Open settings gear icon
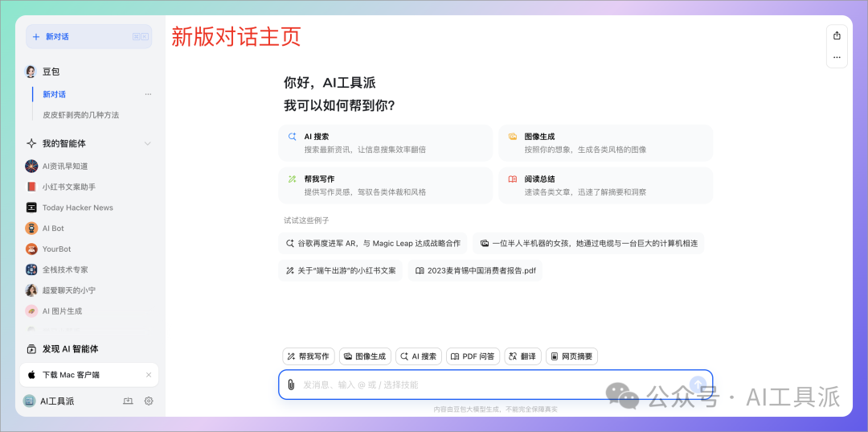The width and height of the screenshot is (868, 432). [149, 401]
